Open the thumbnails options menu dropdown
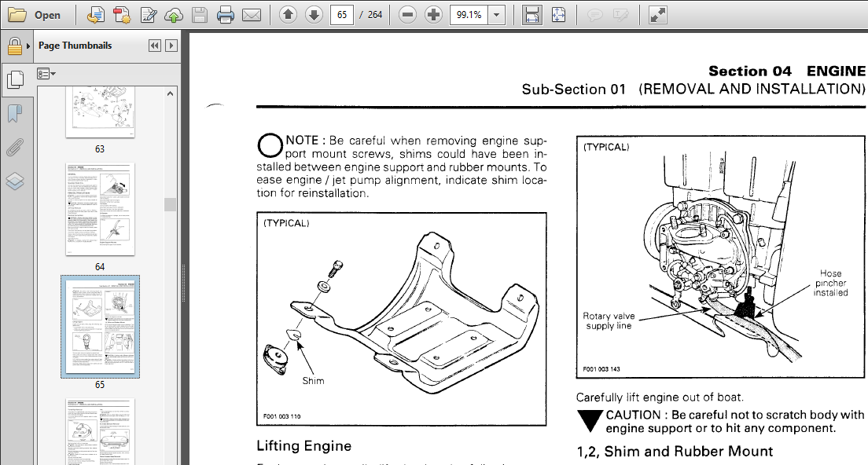The height and width of the screenshot is (465, 868). point(46,74)
